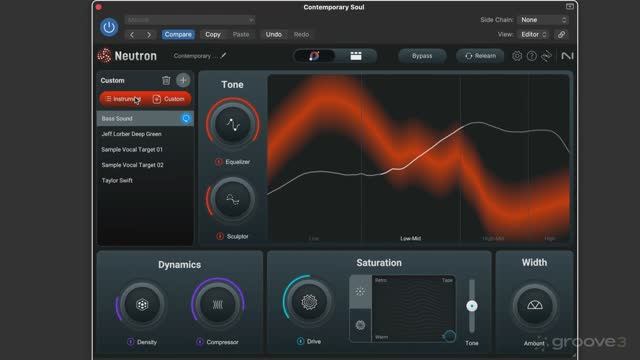Click the Bypass button

(422, 56)
